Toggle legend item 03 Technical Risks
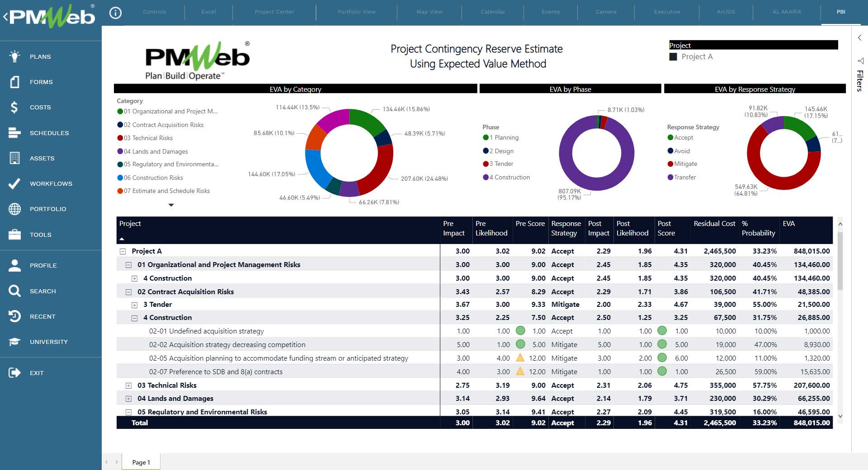The image size is (868, 470). (x=145, y=138)
